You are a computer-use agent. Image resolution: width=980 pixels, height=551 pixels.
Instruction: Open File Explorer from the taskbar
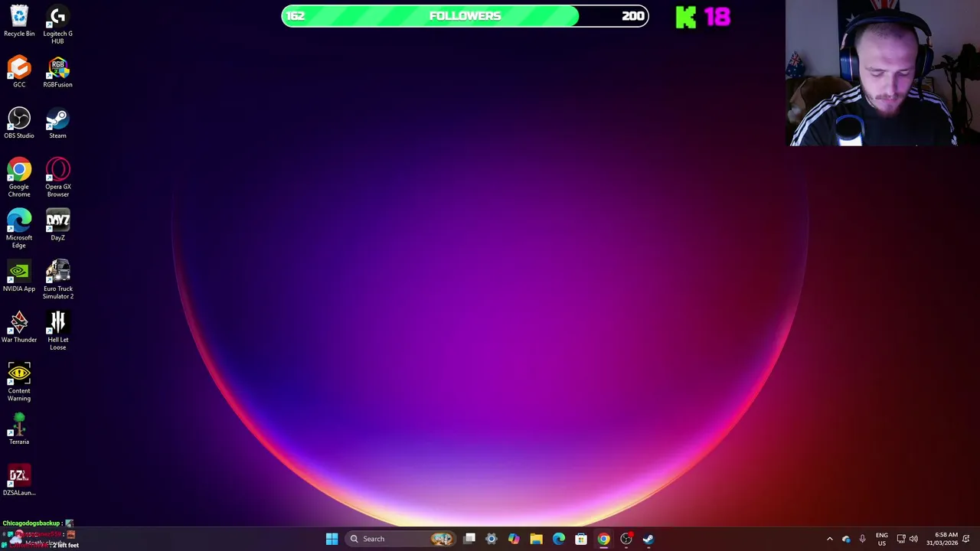click(536, 539)
